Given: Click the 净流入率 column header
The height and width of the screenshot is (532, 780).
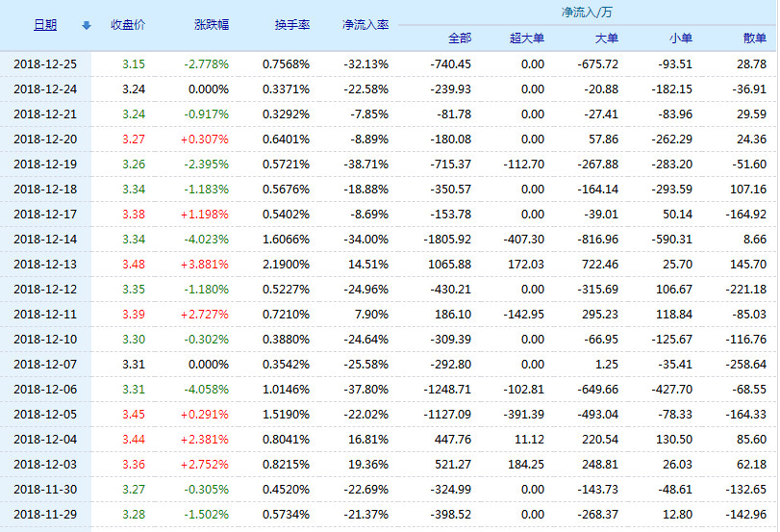Looking at the screenshot, I should pos(365,26).
